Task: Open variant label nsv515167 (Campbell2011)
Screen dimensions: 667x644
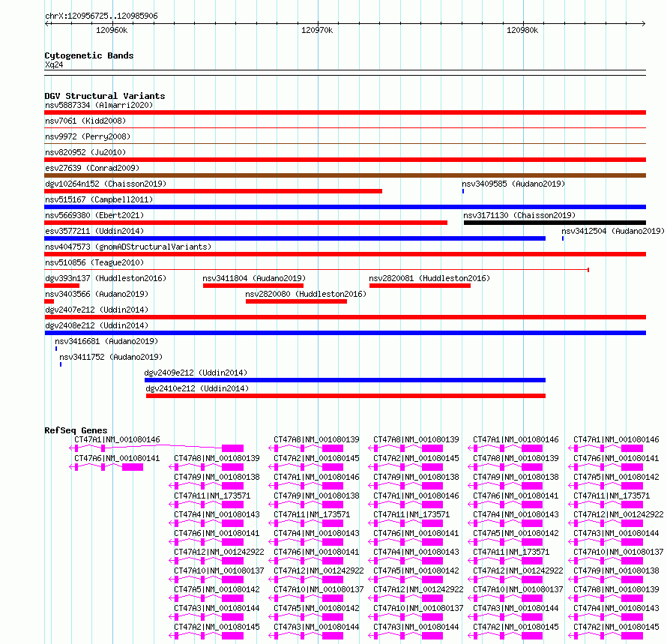Action: pyautogui.click(x=99, y=199)
